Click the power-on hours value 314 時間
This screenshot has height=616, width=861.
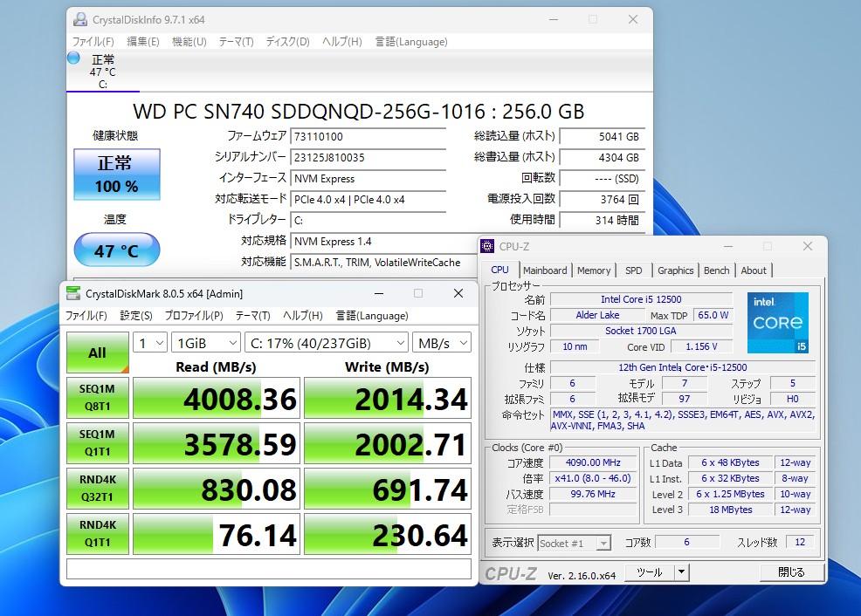click(602, 220)
